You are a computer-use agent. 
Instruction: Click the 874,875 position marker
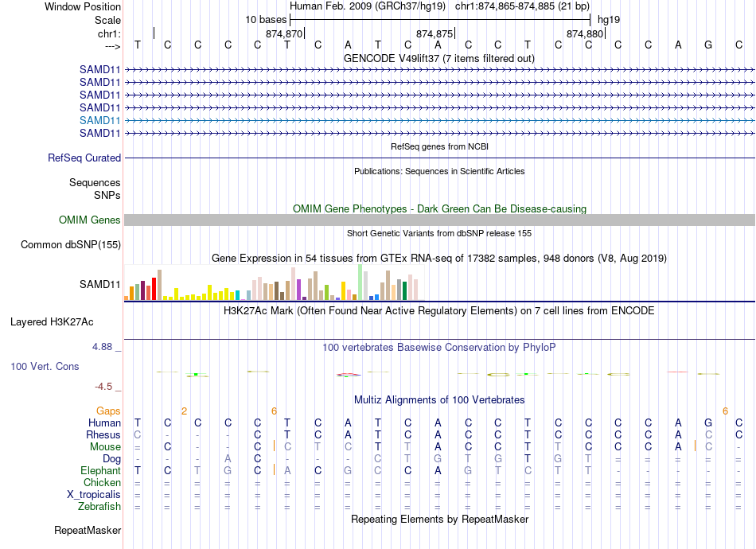(435, 33)
